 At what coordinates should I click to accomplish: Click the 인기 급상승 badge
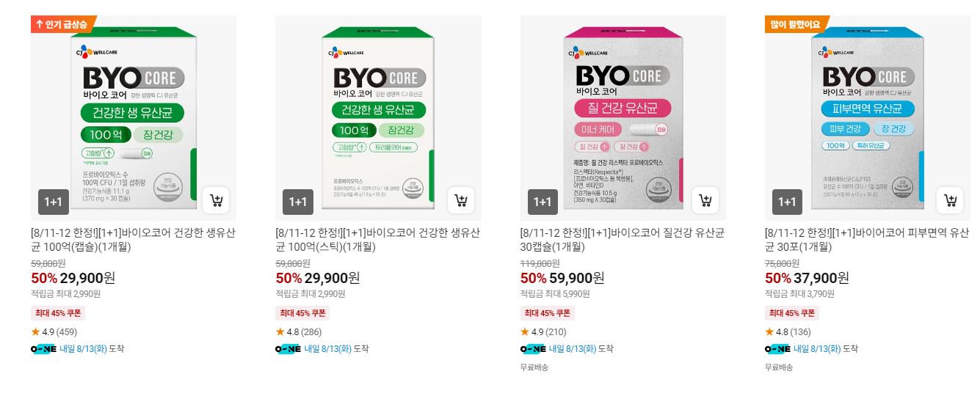pyautogui.click(x=62, y=24)
